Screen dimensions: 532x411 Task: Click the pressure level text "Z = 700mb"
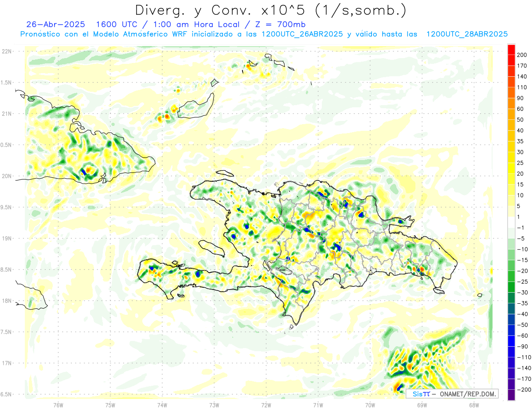(280, 24)
